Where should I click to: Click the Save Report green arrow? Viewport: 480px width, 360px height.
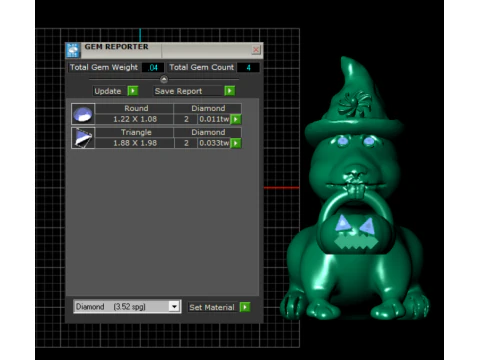pos(229,91)
